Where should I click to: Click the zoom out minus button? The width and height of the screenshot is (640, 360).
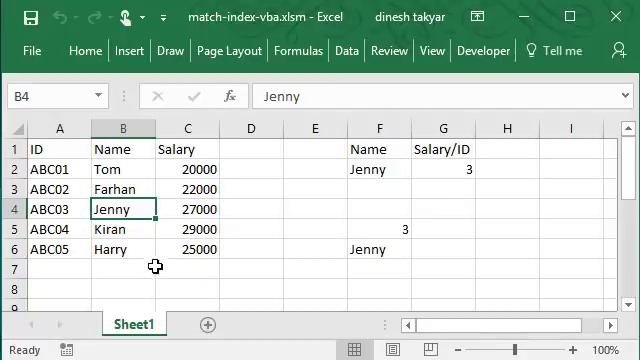(x=458, y=350)
